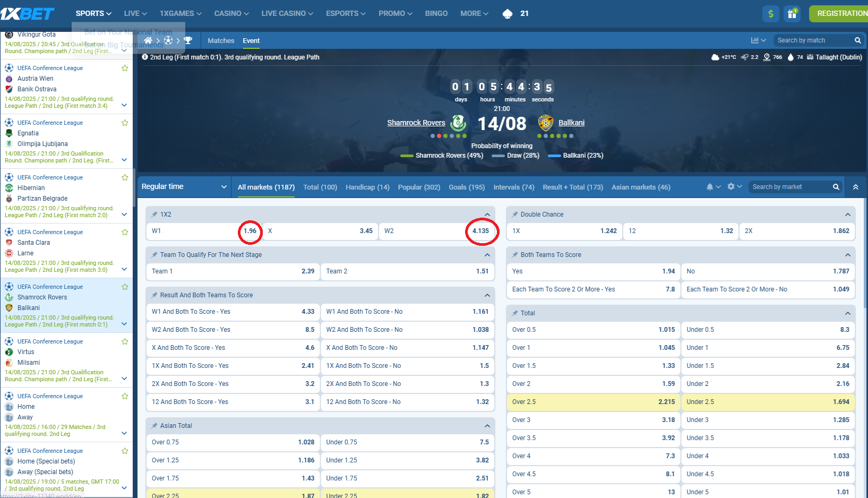Select the Handicap (14) markets tab
The image size is (868, 498).
[367, 187]
